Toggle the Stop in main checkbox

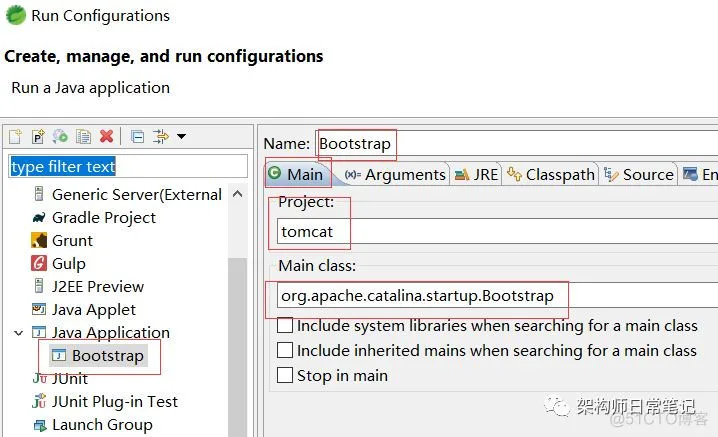click(x=285, y=376)
